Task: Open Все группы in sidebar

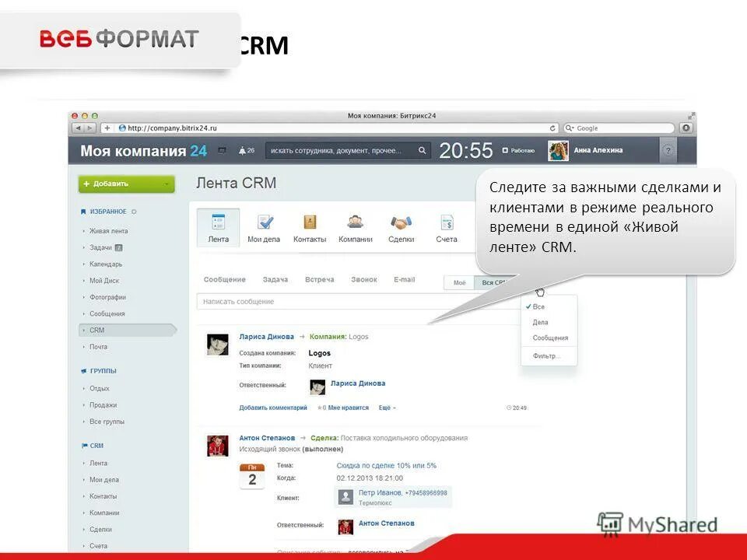Action: [x=107, y=422]
